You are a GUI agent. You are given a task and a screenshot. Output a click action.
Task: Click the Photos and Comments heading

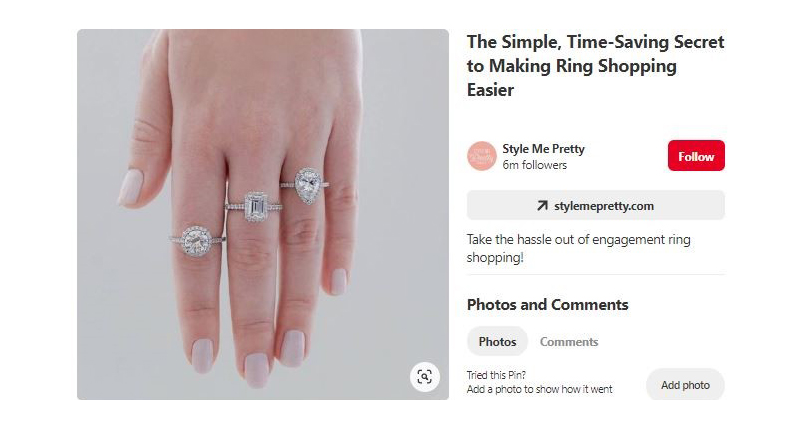(547, 305)
